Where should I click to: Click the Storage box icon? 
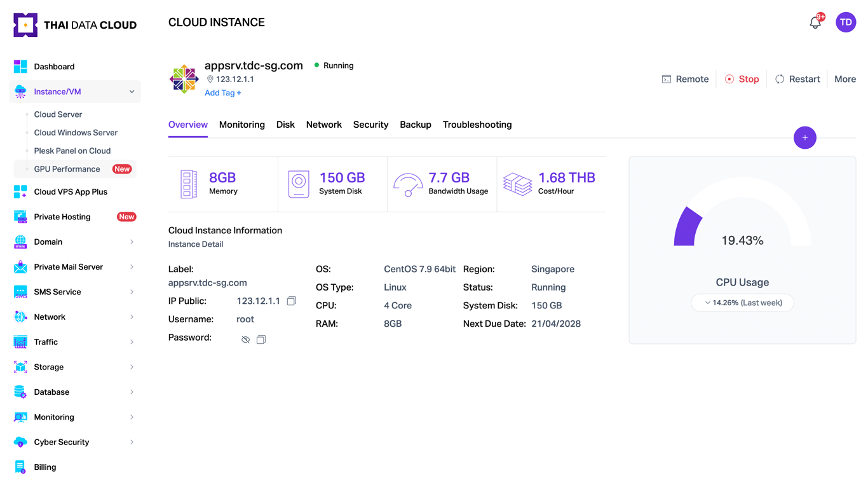pyautogui.click(x=20, y=367)
